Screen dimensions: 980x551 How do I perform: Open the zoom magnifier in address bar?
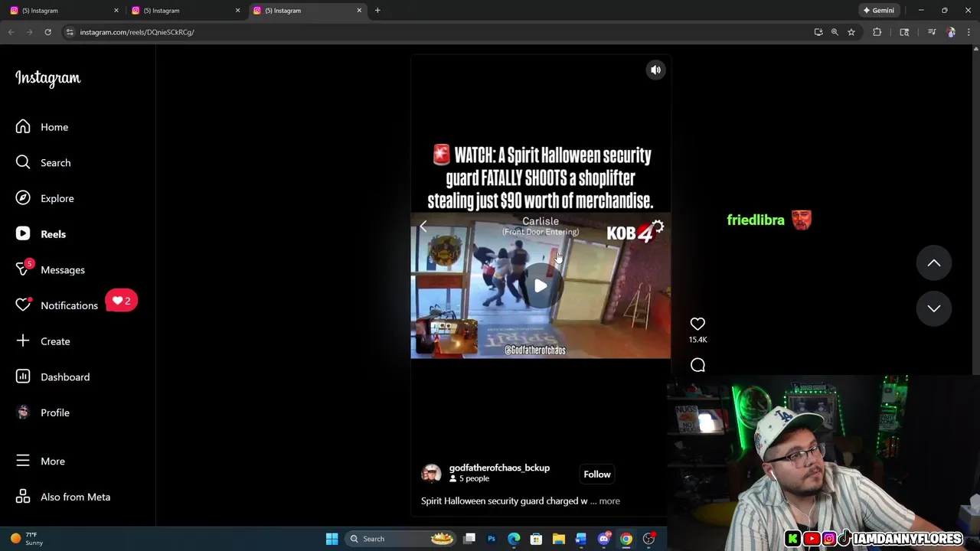[x=835, y=32]
